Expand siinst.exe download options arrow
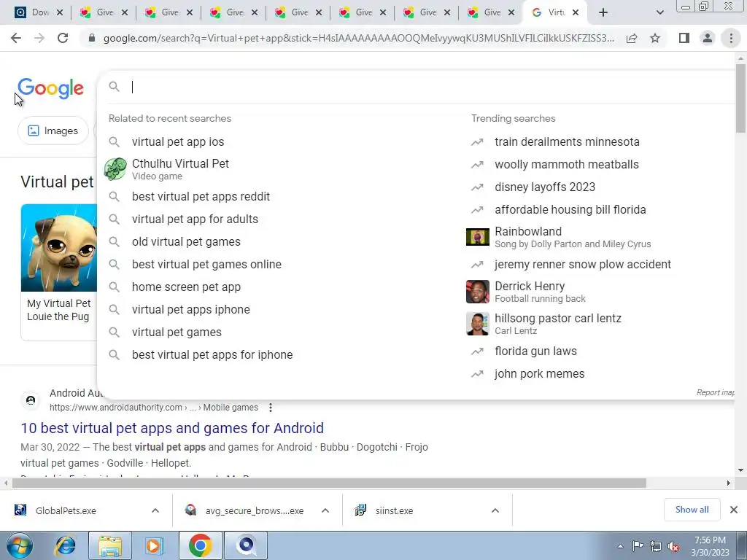 pos(495,510)
